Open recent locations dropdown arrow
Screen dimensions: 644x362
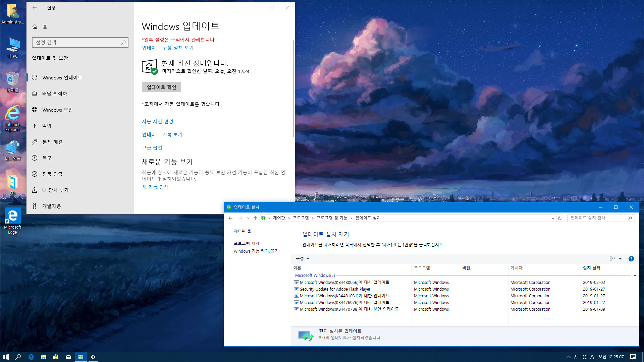click(x=248, y=218)
